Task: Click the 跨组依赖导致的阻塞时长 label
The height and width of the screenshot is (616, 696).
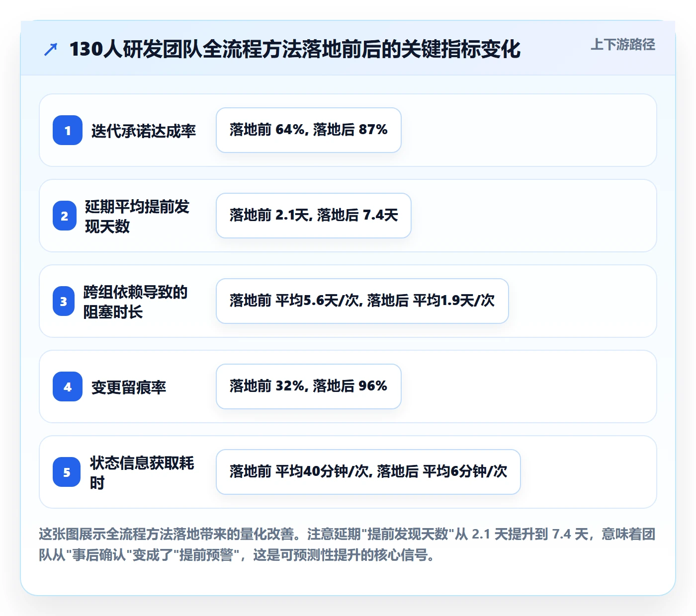Action: [135, 302]
